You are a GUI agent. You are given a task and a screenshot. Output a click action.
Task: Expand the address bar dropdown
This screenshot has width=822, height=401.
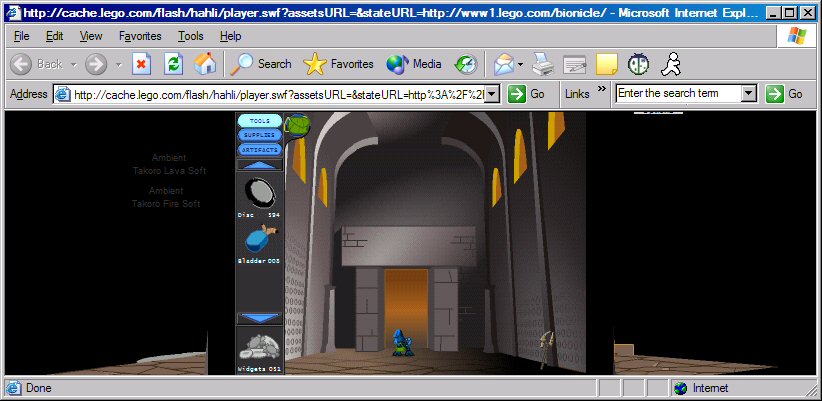[x=492, y=94]
